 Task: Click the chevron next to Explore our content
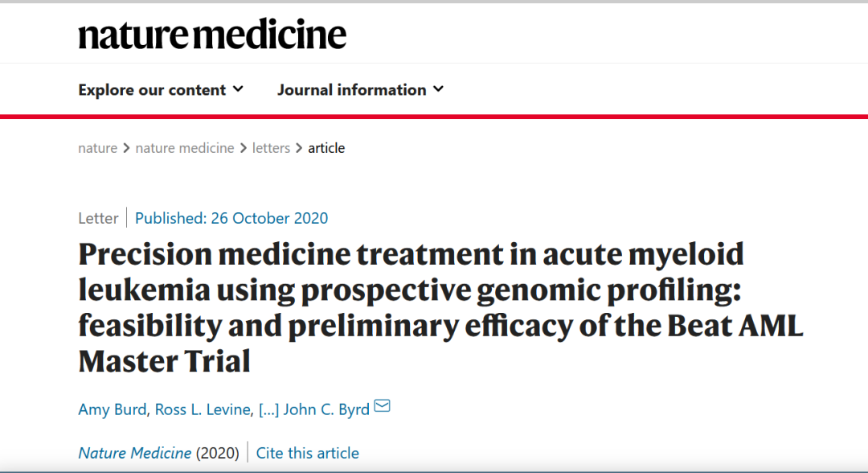click(238, 89)
